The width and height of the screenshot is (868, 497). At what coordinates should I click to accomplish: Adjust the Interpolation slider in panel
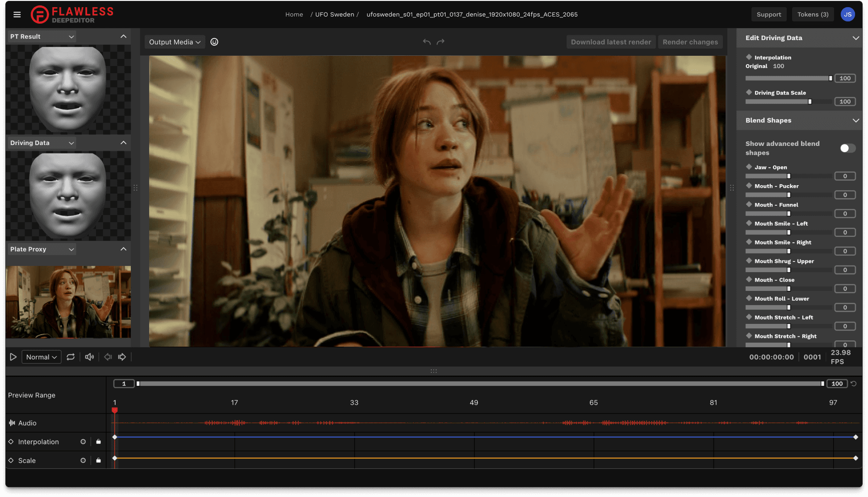pos(788,79)
